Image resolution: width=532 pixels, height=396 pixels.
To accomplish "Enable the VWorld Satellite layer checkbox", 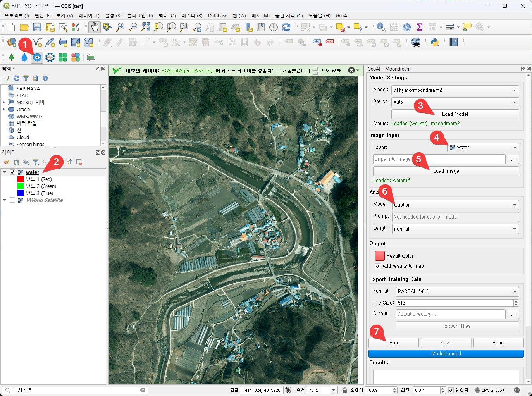I will click(12, 200).
